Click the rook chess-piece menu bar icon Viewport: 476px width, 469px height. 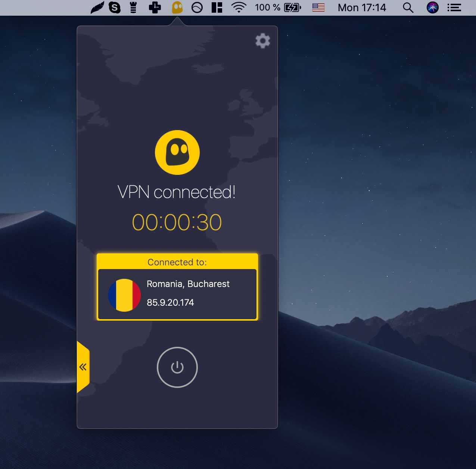(x=133, y=7)
